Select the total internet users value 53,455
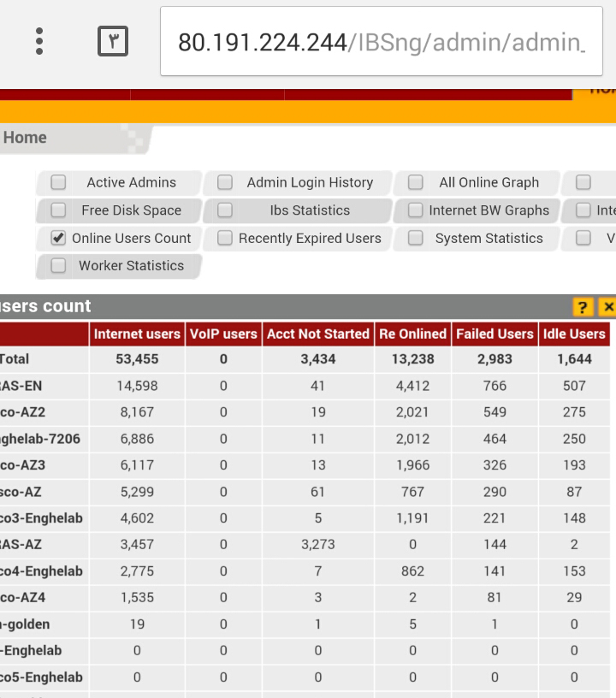The image size is (616, 698). tap(137, 359)
